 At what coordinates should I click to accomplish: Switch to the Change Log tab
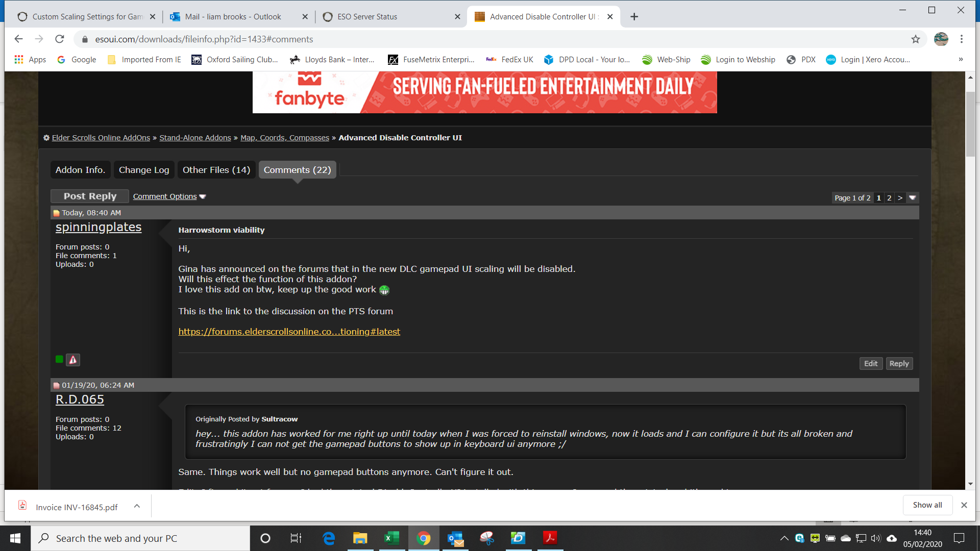(143, 170)
